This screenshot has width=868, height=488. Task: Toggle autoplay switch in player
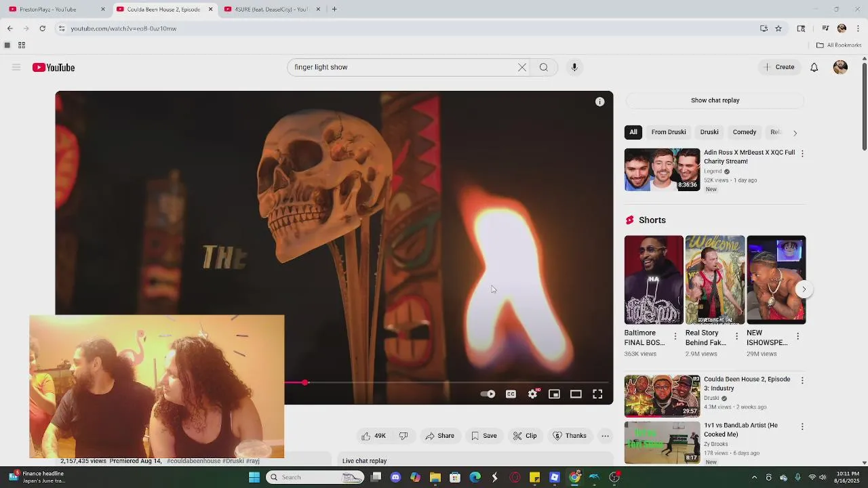[488, 394]
